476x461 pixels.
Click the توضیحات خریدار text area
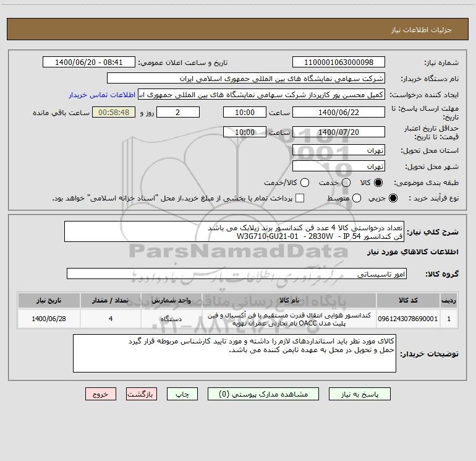(234, 353)
